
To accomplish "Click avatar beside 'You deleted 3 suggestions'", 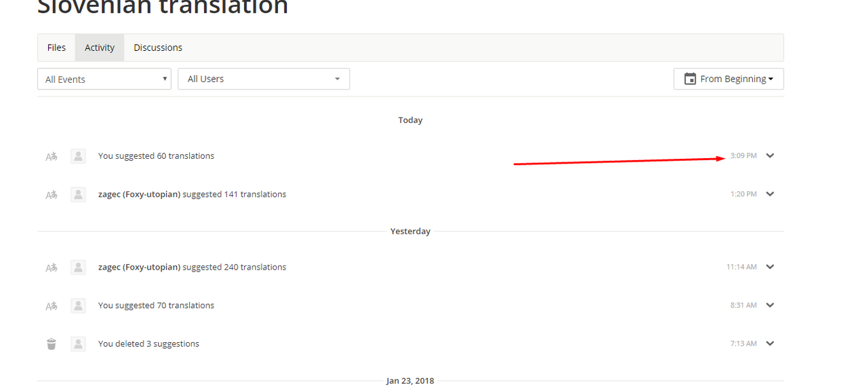I will point(79,343).
